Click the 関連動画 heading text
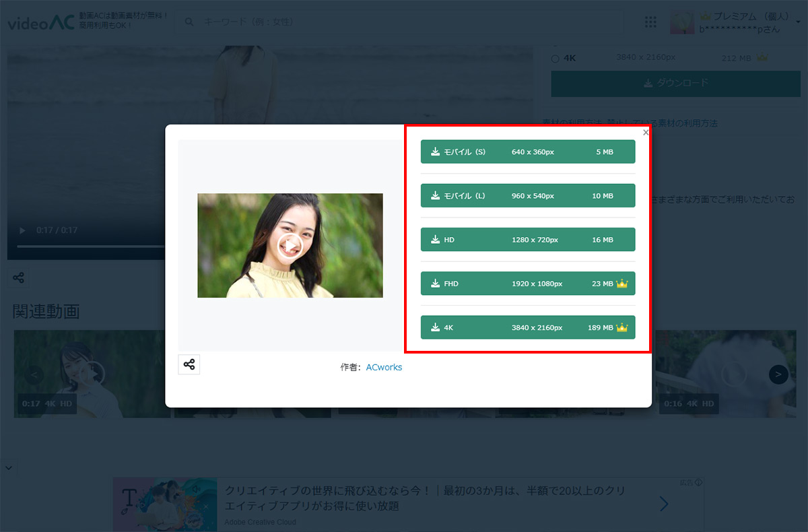Image resolution: width=808 pixels, height=532 pixels. [x=46, y=311]
